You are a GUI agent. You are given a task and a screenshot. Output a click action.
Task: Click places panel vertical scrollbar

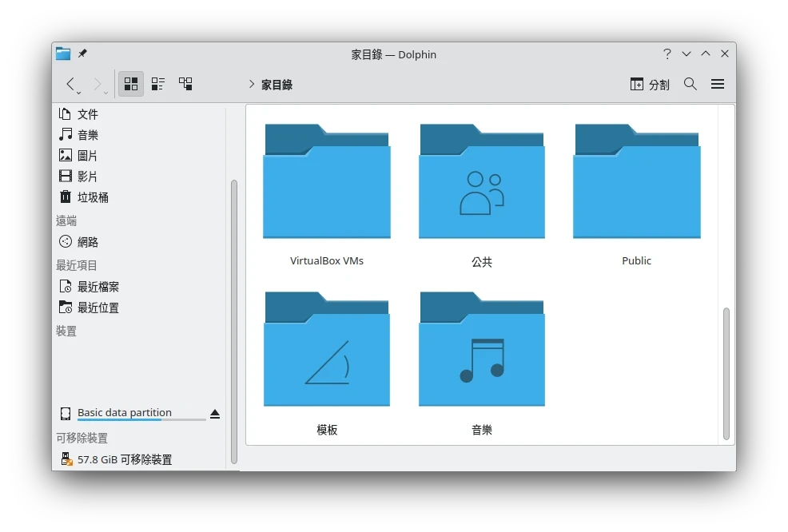pyautogui.click(x=233, y=321)
